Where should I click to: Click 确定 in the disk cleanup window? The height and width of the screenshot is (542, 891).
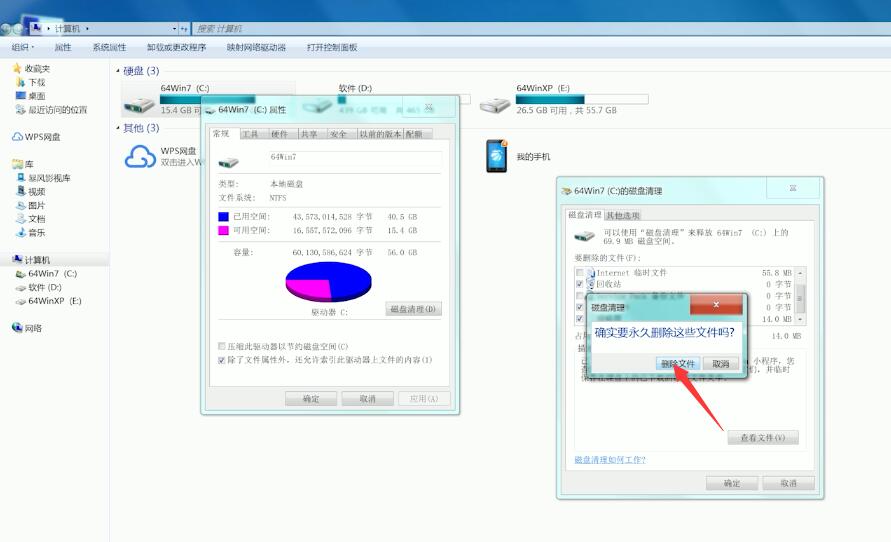[x=732, y=483]
